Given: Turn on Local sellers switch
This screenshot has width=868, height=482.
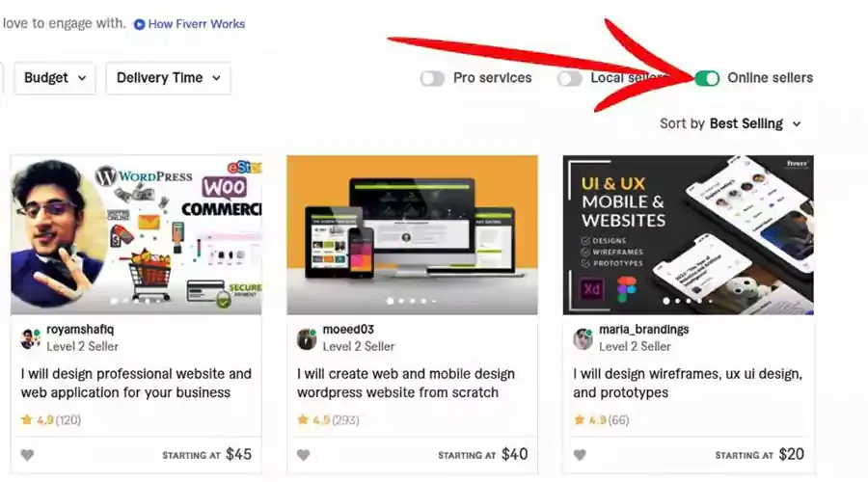Looking at the screenshot, I should coord(570,79).
